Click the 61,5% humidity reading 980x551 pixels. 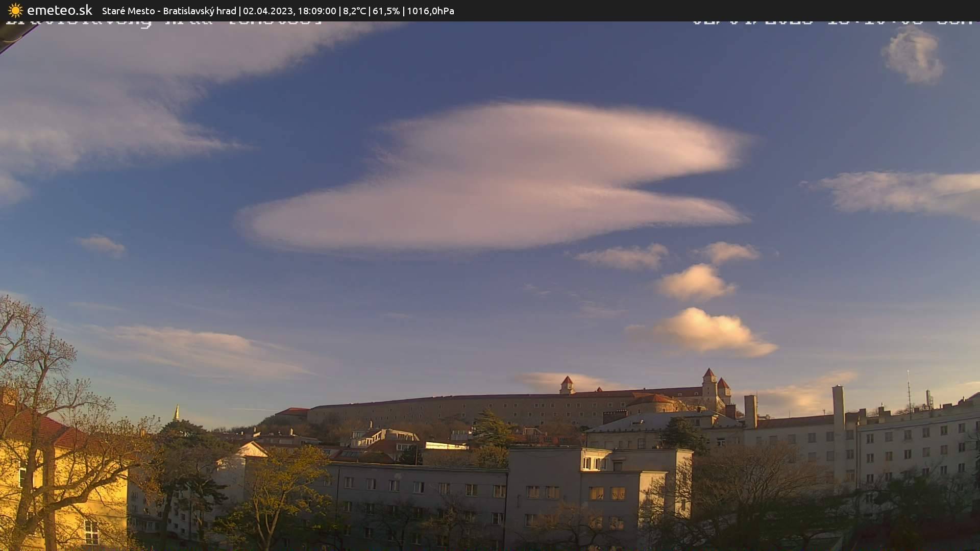point(386,11)
